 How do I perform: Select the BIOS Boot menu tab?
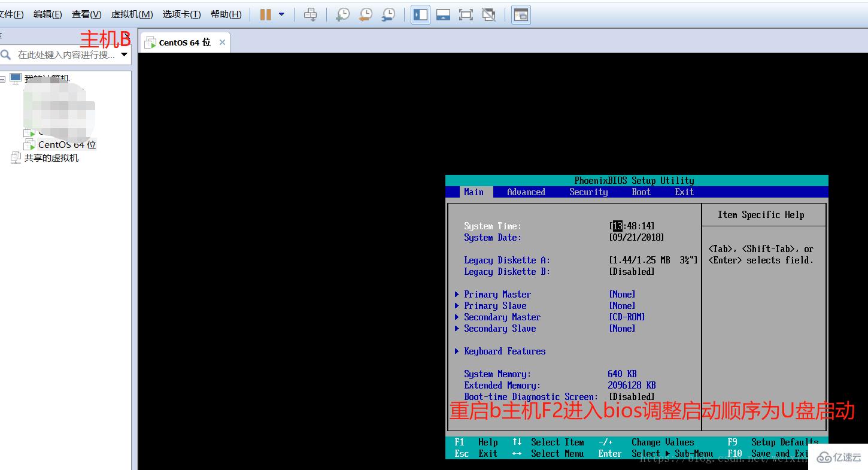point(641,192)
